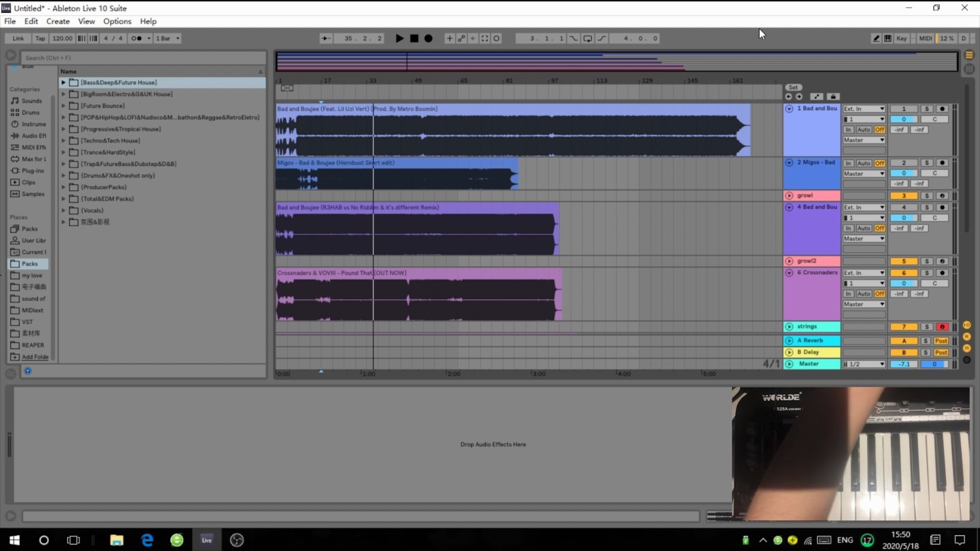The height and width of the screenshot is (551, 980).
Task: Arm the 1 Bad and Bou track
Action: [942, 109]
